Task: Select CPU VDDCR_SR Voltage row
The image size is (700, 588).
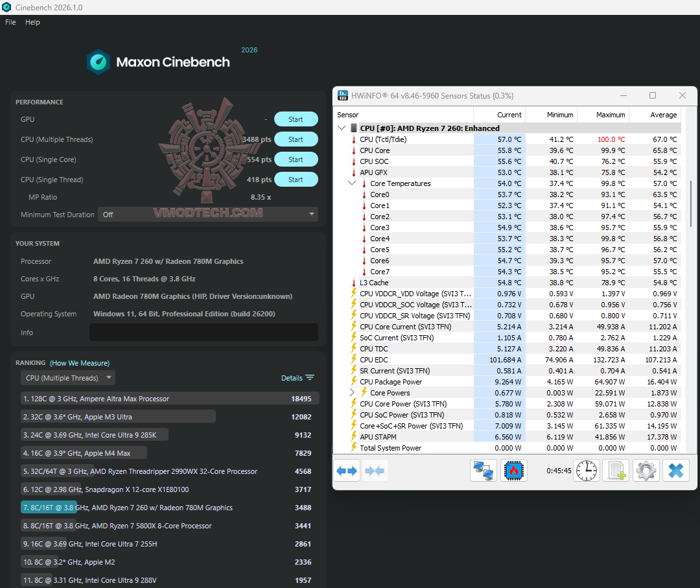Action: tap(508, 316)
